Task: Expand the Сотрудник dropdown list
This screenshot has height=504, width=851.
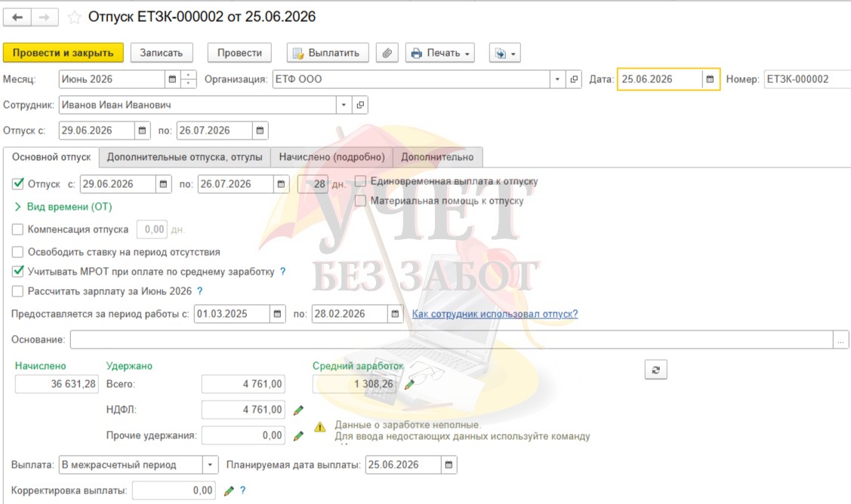Action: (x=344, y=105)
